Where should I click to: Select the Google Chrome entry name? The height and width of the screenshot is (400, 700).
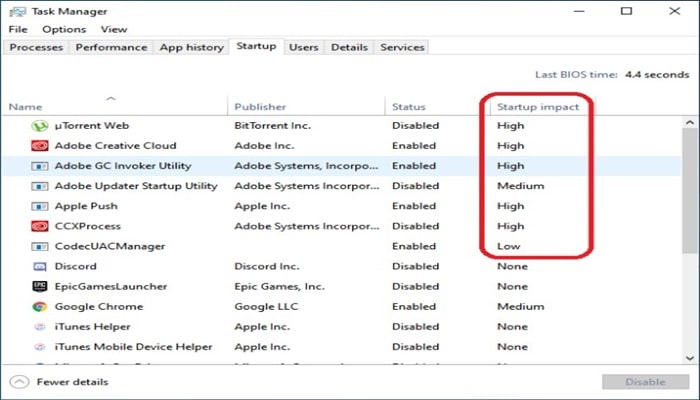99,307
